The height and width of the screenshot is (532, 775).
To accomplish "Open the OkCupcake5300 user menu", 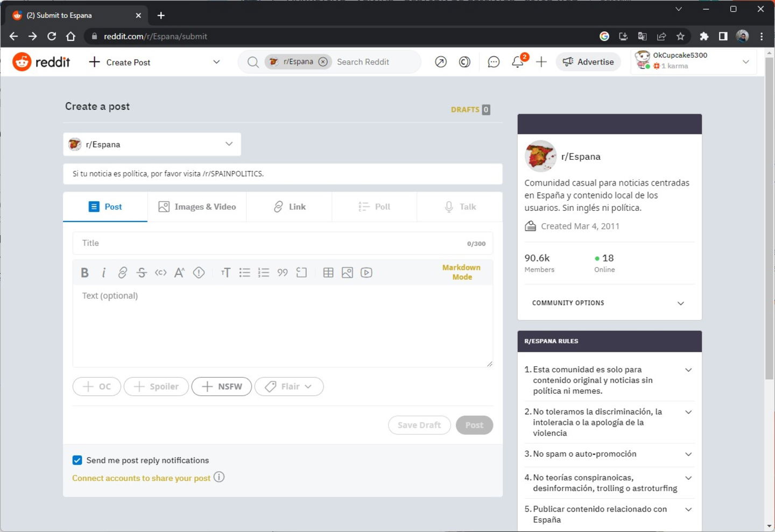I will coord(694,61).
